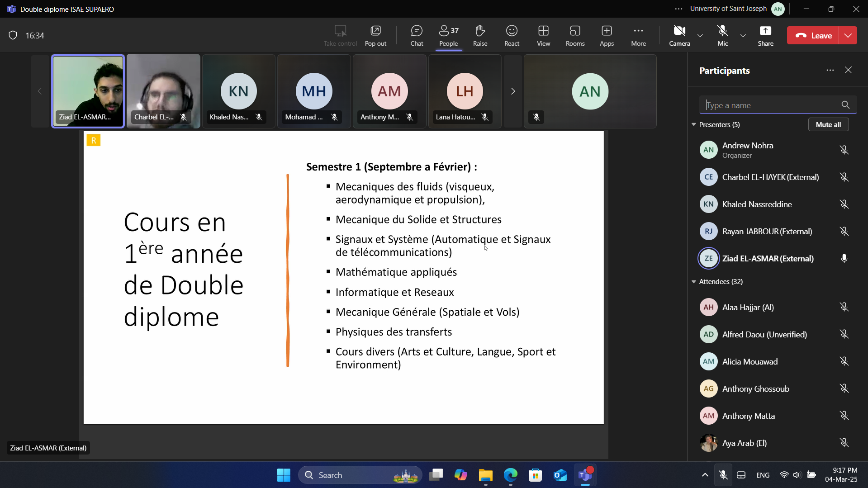Toggle mute for Charbel EL-HAYEK
This screenshot has width=868, height=488.
(x=844, y=177)
